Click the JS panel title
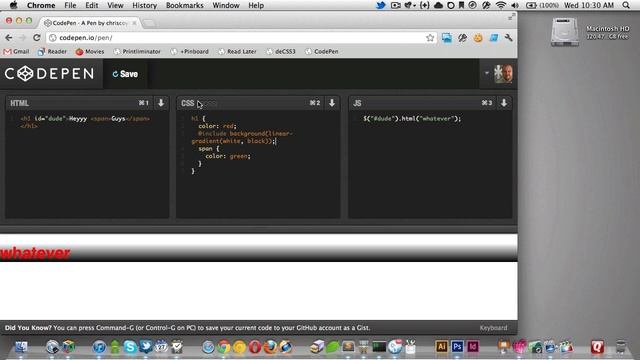Image resolution: width=640 pixels, height=360 pixels. point(357,103)
